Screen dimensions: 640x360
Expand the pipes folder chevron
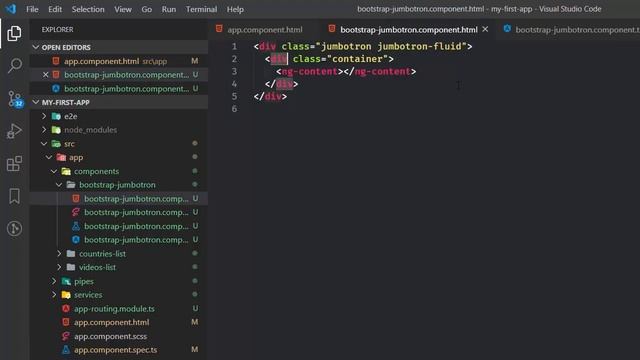[54, 281]
